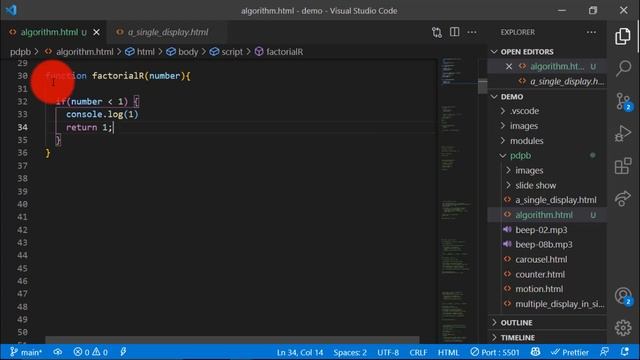Click the Synchronize Changes cloud icon
This screenshot has height=360, width=640.
[58, 352]
